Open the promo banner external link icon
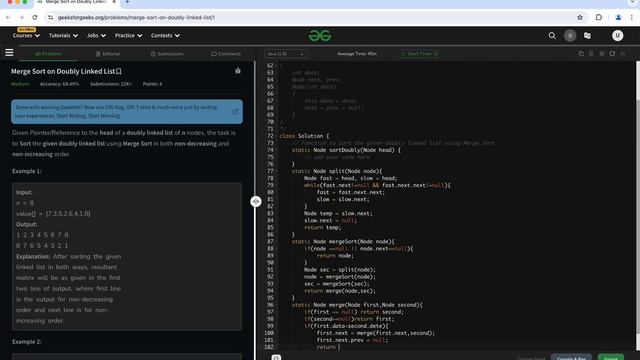Image resolution: width=640 pixels, height=360 pixels. [x=235, y=111]
